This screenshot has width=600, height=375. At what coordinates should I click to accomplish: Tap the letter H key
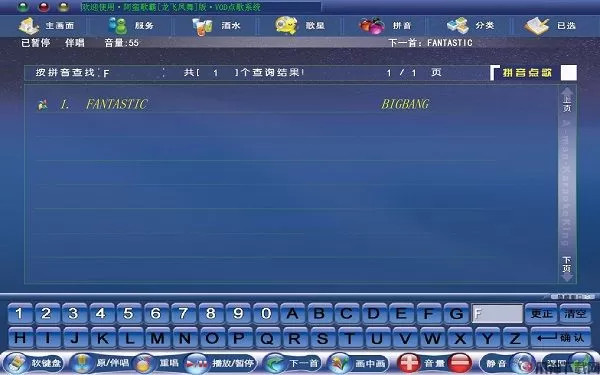[x=20, y=338]
